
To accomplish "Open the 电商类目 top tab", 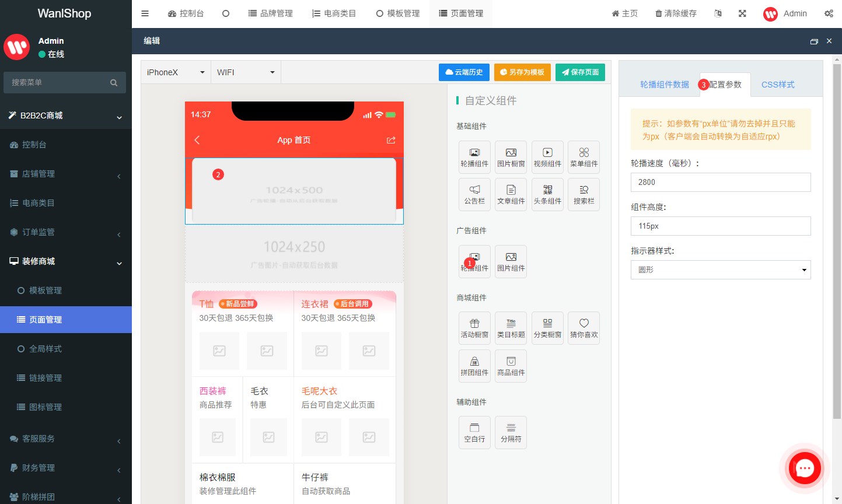I will tap(334, 13).
